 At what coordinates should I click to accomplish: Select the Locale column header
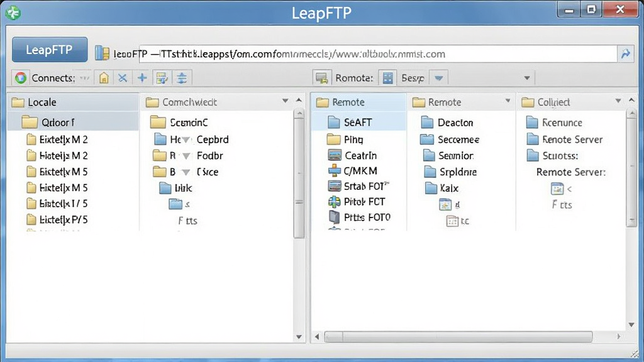(73, 102)
